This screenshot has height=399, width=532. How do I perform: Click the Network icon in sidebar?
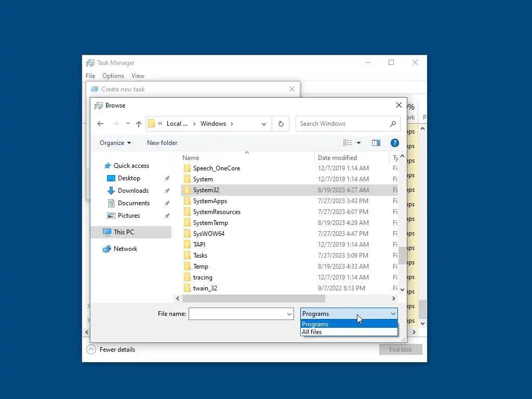(x=107, y=249)
